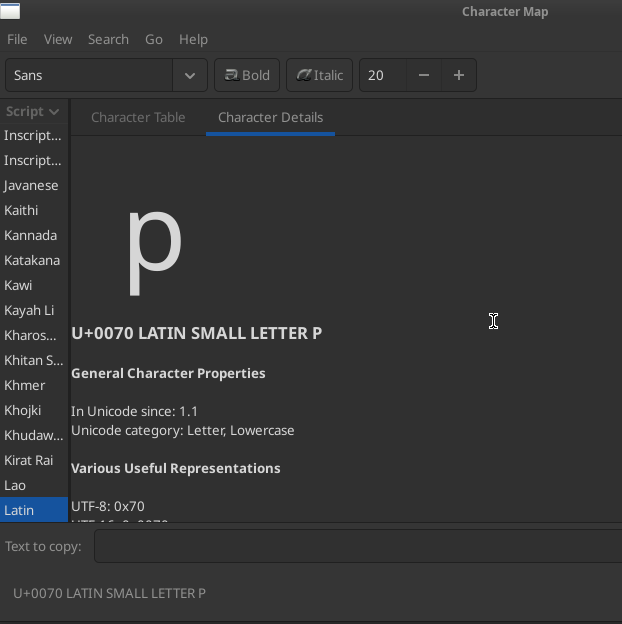Click the General Character Properties heading
The height and width of the screenshot is (624, 622).
coord(168,373)
